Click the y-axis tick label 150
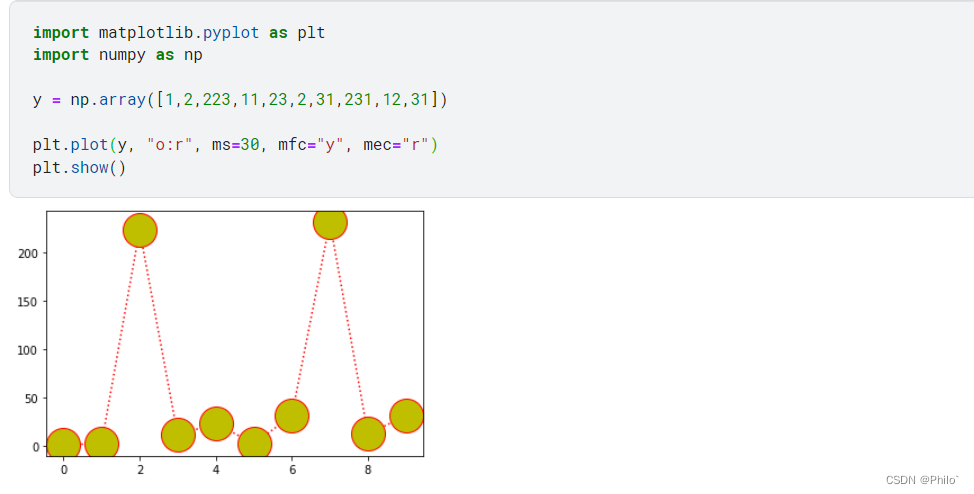The height and width of the screenshot is (494, 974). point(28,302)
